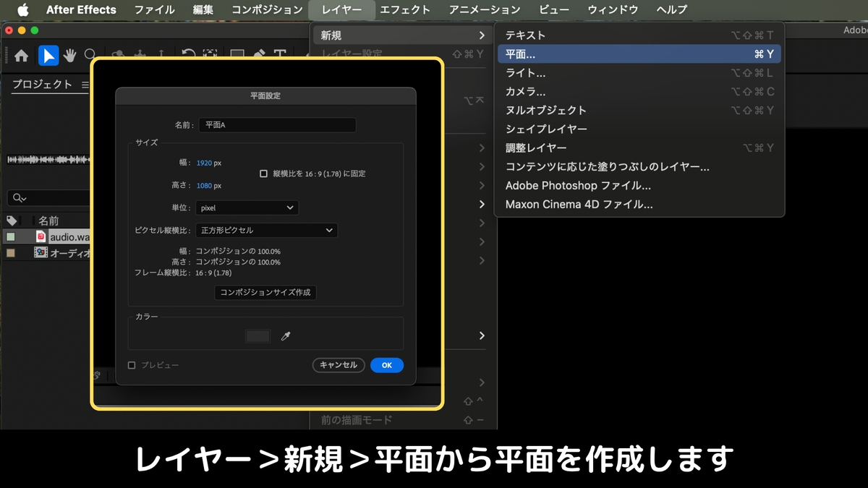
Task: Choose カメラ... from the submenu
Action: (639, 91)
